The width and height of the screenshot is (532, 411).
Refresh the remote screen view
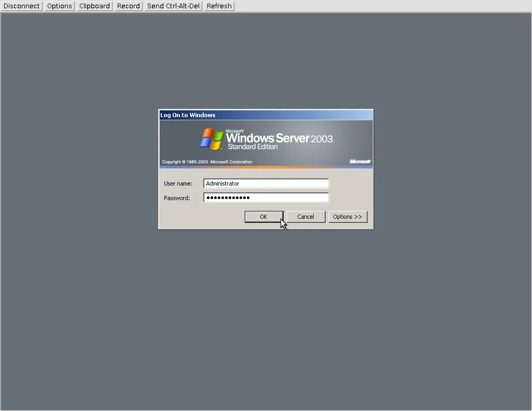tap(219, 6)
